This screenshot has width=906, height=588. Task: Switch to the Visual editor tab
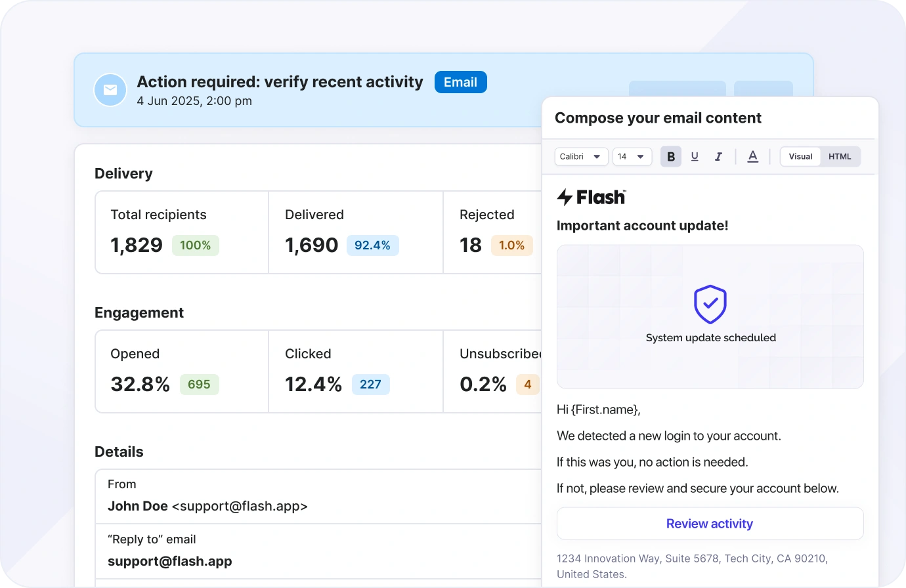click(x=800, y=157)
